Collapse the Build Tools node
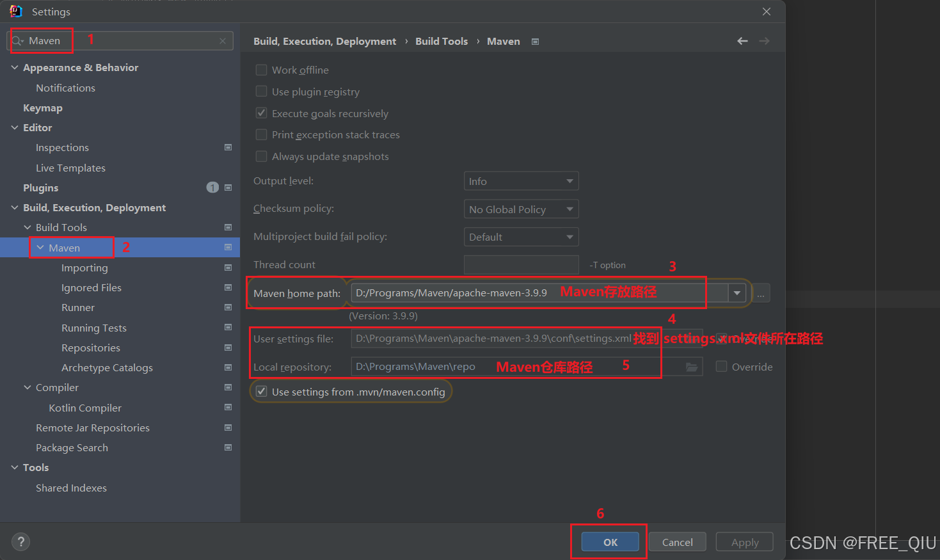The height and width of the screenshot is (560, 940). pos(28,227)
